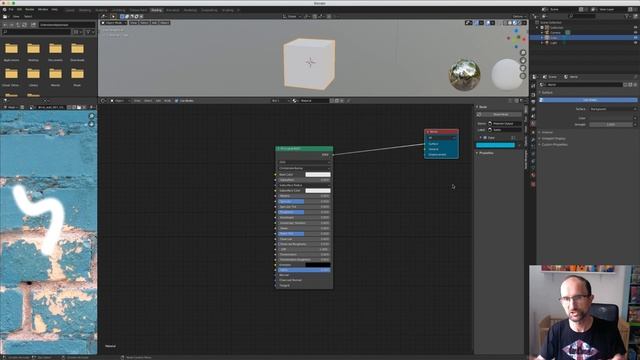Open the Object properties tab
This screenshot has height=360, width=640.
[533, 132]
